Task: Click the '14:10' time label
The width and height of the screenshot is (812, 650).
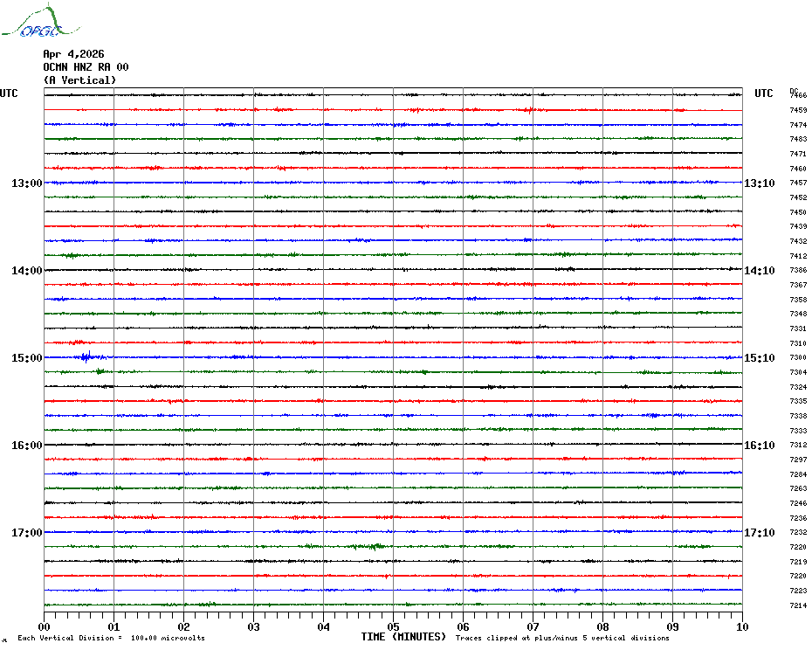Action: point(760,271)
